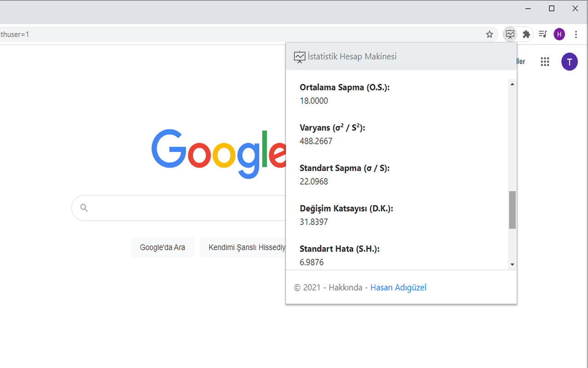This screenshot has width=588, height=368.
Task: Open the Google apps grid
Action: (x=545, y=62)
